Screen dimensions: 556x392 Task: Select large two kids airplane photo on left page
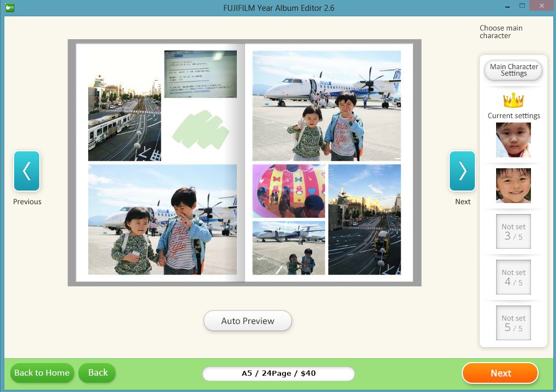click(162, 219)
